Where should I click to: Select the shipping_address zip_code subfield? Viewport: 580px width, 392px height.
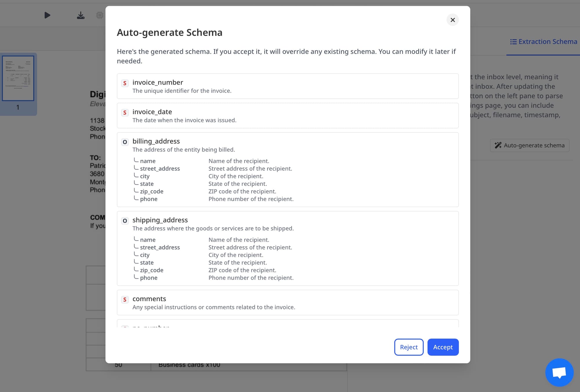pyautogui.click(x=152, y=270)
